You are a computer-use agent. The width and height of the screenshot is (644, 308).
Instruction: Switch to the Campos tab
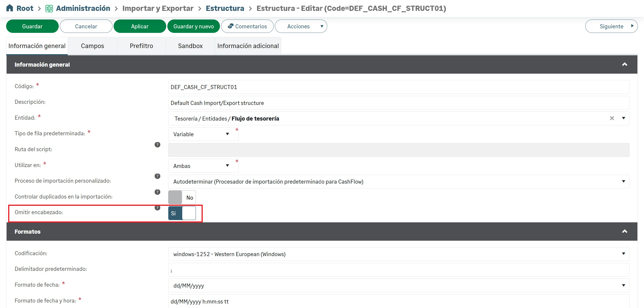pos(92,46)
